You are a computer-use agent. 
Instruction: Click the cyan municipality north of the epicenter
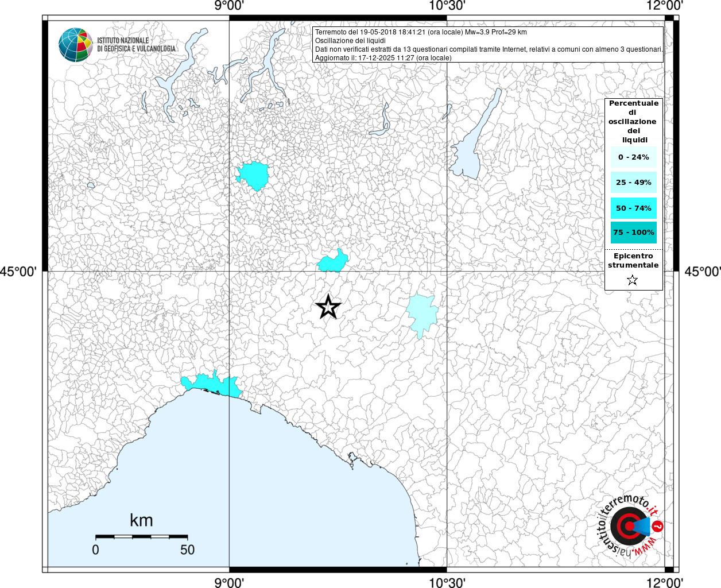point(333,261)
